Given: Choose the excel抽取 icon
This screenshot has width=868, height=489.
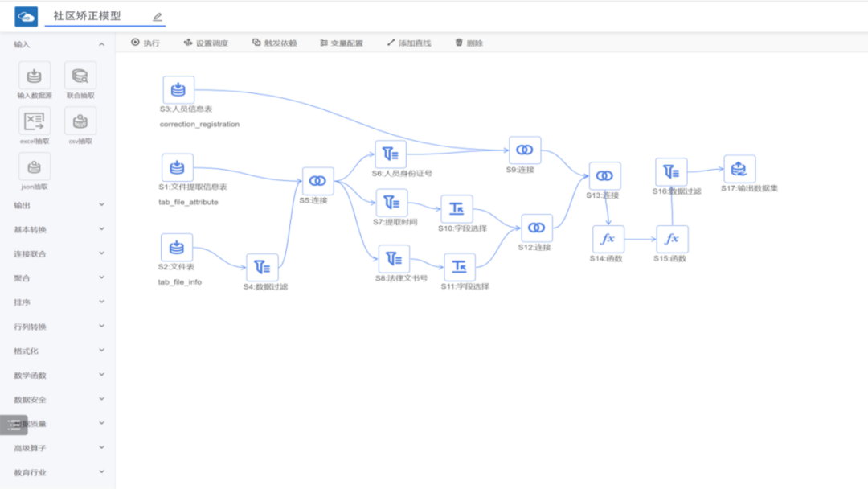Looking at the screenshot, I should coord(34,121).
